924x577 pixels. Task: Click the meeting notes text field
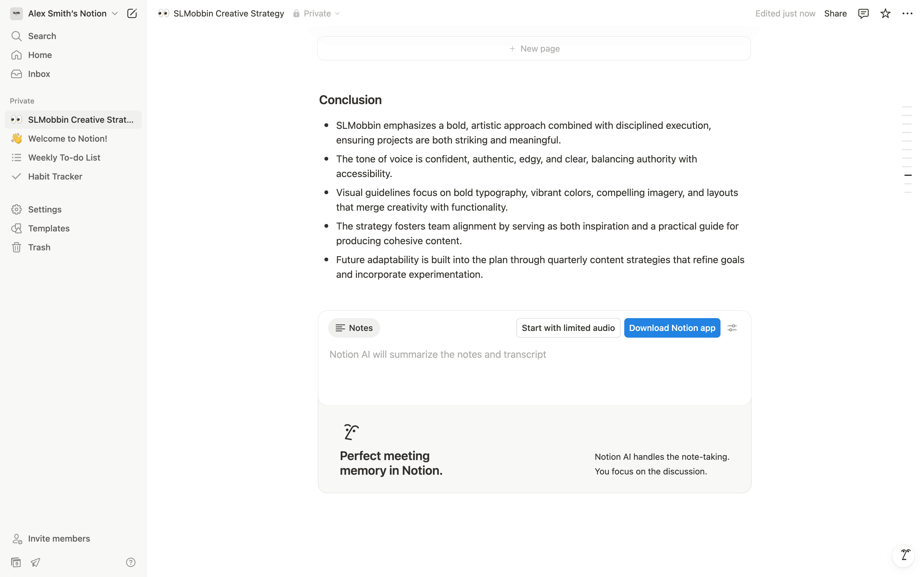438,354
